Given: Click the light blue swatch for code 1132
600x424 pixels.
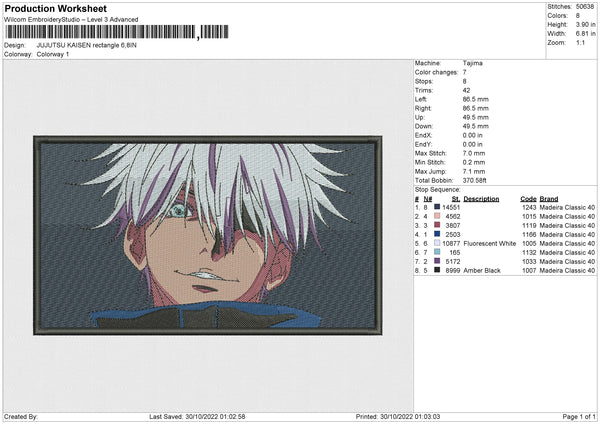Looking at the screenshot, I should click(437, 252).
